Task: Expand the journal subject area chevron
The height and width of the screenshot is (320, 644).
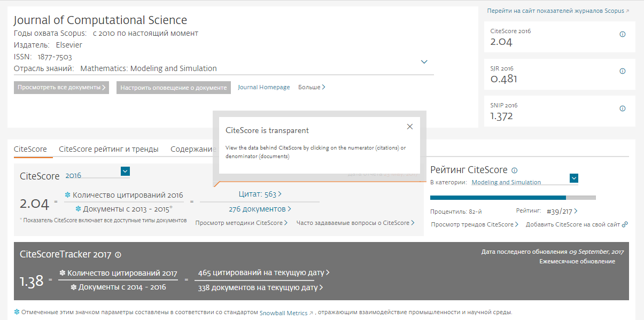Action: coord(424,61)
